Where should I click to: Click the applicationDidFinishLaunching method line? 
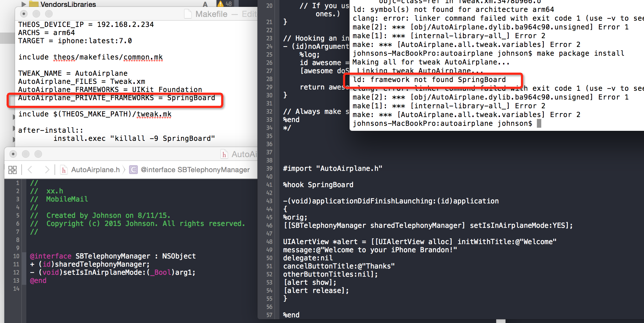coord(391,201)
